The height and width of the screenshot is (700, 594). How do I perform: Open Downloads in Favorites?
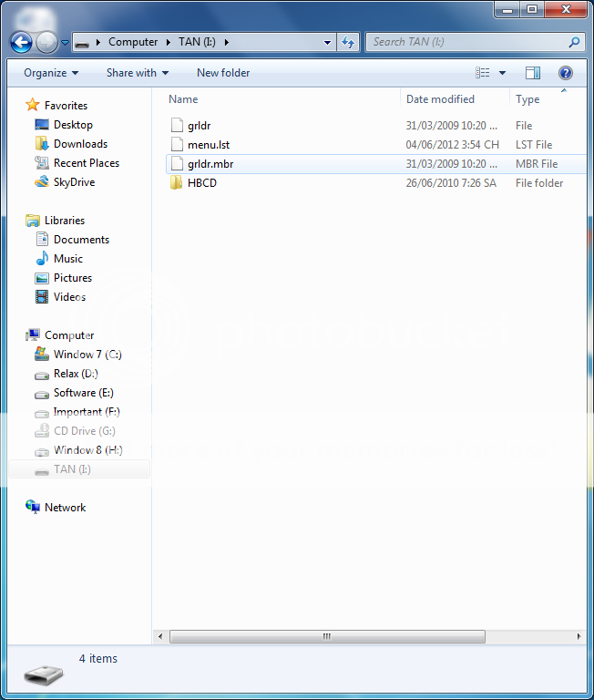(80, 144)
